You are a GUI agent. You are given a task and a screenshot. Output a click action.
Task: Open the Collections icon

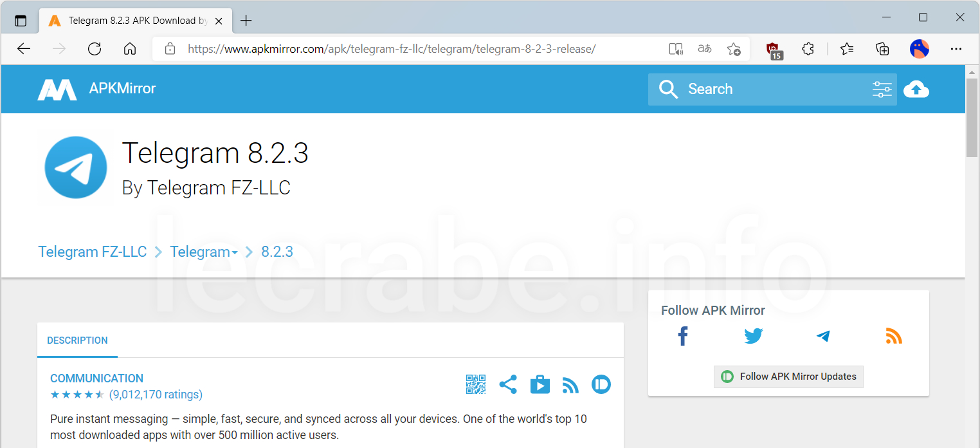[x=883, y=49]
